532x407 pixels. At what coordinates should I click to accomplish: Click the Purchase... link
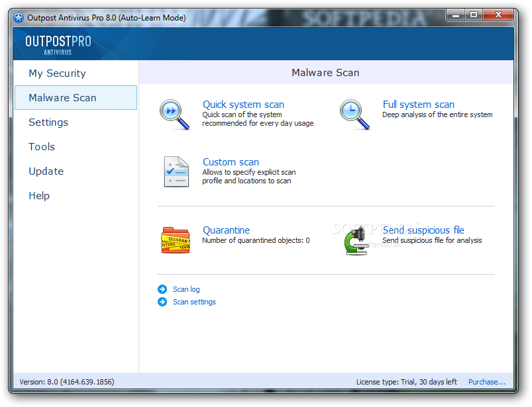click(487, 382)
